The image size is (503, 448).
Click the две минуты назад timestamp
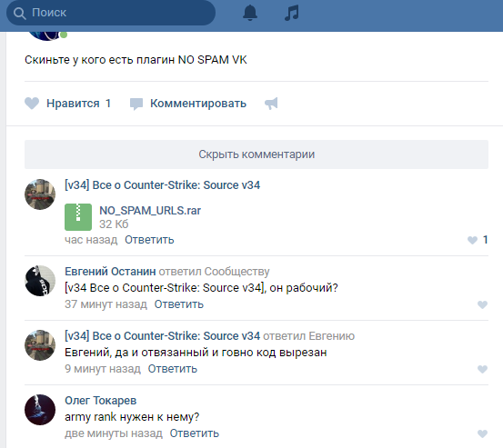point(114,433)
